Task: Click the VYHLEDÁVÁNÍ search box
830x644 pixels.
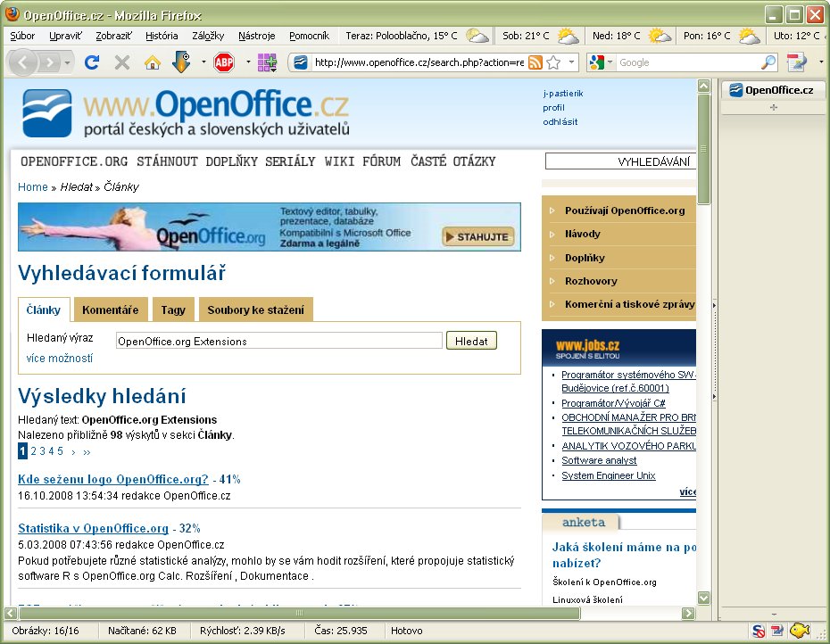Action: [x=620, y=161]
